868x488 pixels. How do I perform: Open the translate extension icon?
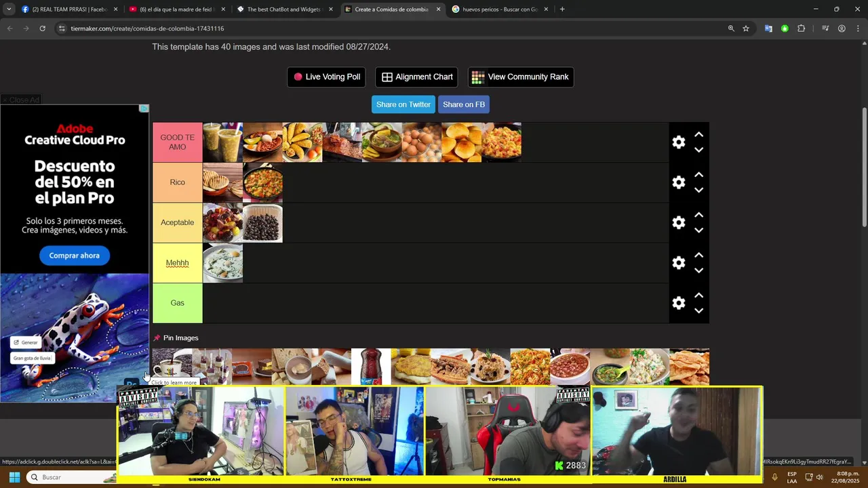tap(768, 28)
